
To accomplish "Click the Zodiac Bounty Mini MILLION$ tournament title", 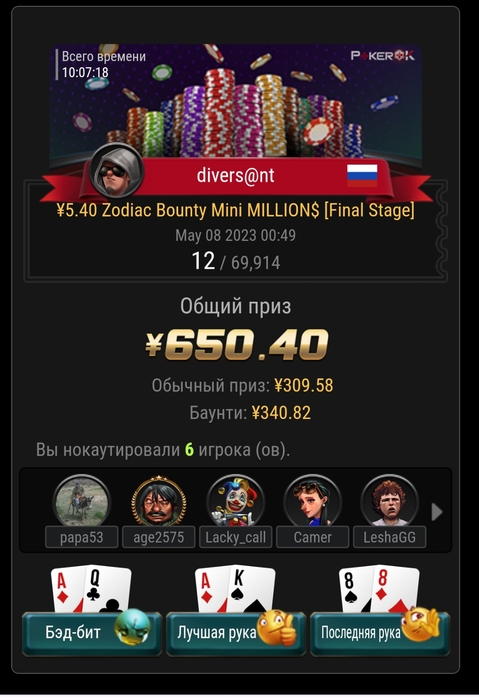I will [x=235, y=210].
